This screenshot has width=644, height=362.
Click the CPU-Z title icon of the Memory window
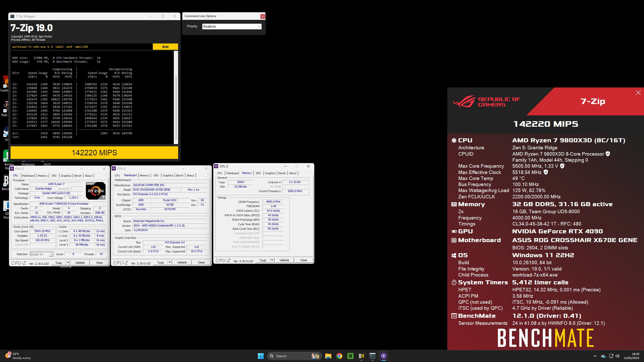point(216,166)
